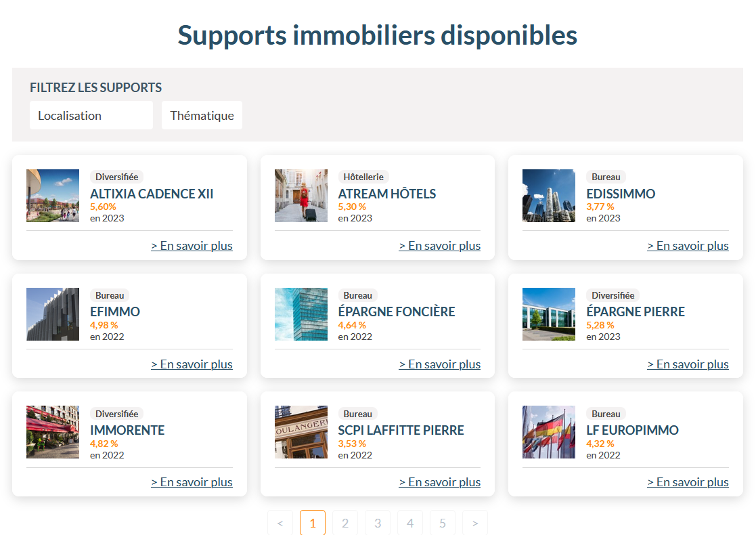
Task: Go to results page 2
Action: pos(345,522)
